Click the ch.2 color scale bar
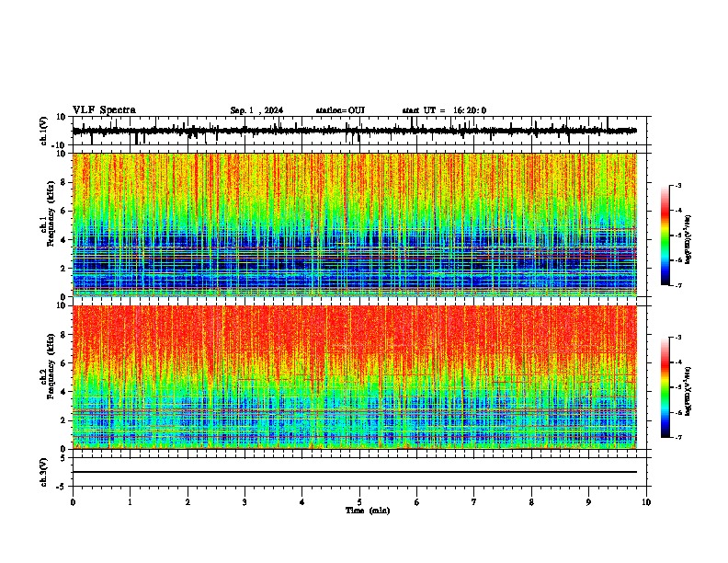728x563 pixels. (x=665, y=387)
